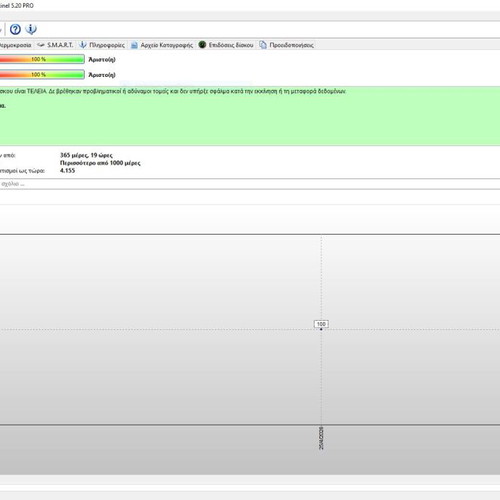
Task: Click the alerts documents icon
Action: coord(263,45)
